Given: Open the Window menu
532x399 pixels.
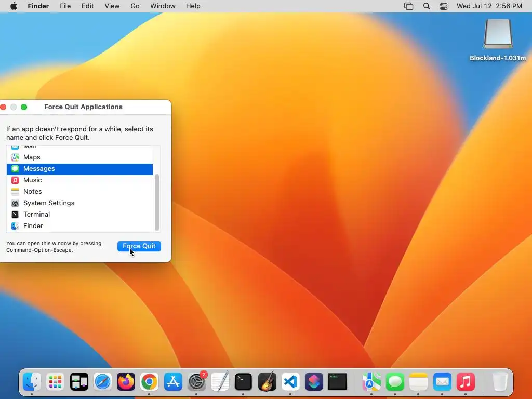Looking at the screenshot, I should [x=163, y=6].
